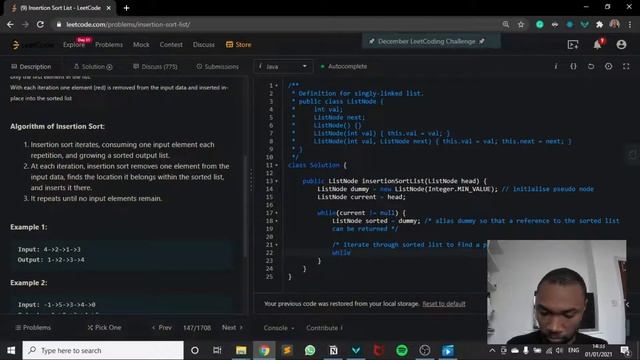Open editor settings gear

(608, 66)
